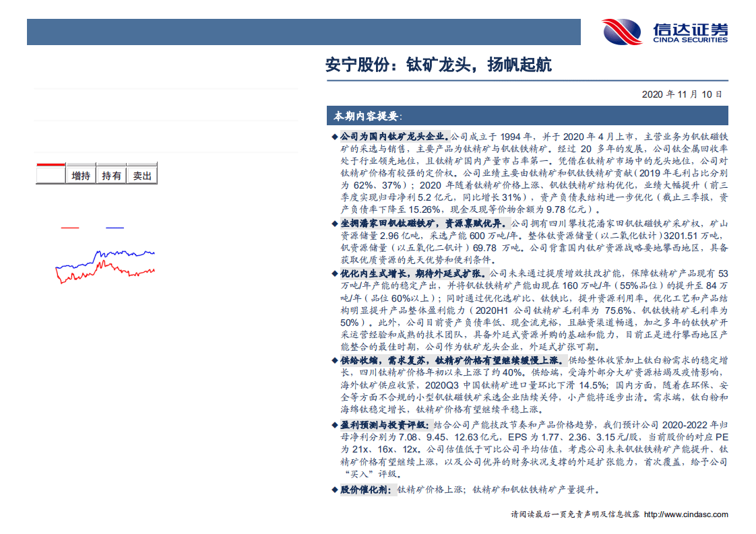The height and width of the screenshot is (534, 756).
Task: Click the red legend line swatch on chart
Action: click(69, 227)
